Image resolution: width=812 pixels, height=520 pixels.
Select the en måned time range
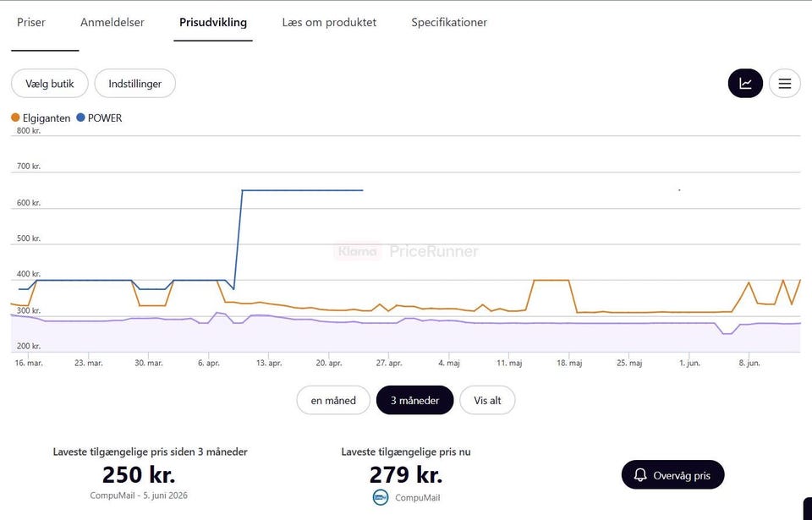[333, 401]
